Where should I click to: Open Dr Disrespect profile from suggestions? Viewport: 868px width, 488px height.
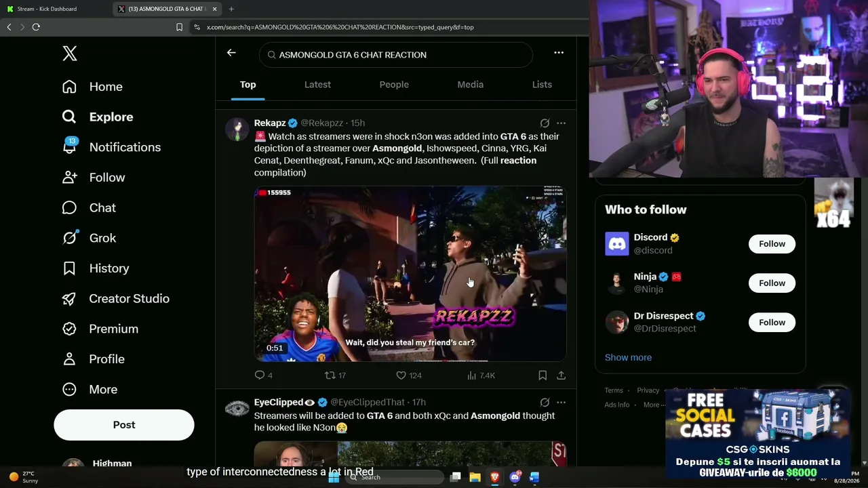[664, 316]
